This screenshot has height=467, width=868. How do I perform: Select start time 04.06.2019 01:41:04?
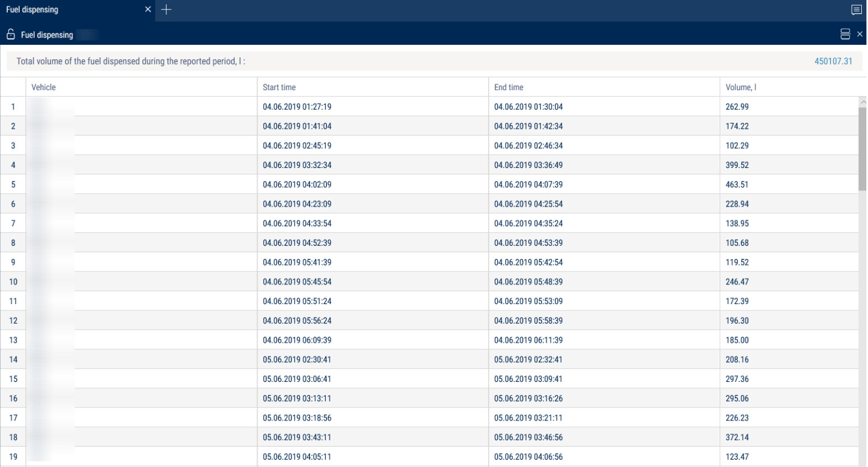(297, 126)
